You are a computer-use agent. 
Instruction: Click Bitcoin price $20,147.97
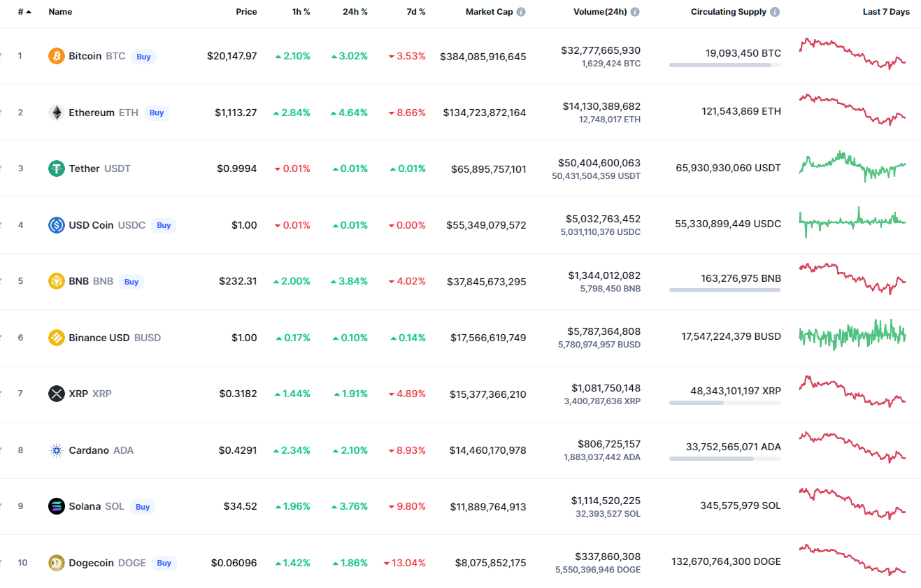pyautogui.click(x=232, y=56)
